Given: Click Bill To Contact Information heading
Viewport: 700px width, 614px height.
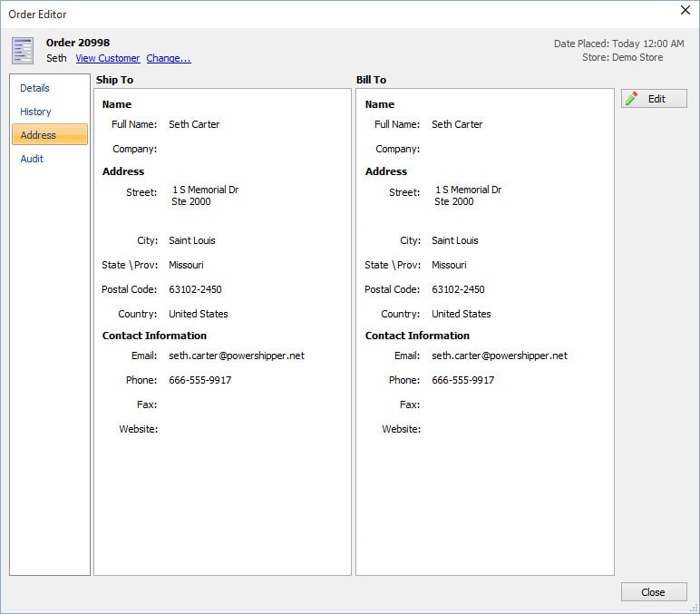Looking at the screenshot, I should click(x=417, y=336).
